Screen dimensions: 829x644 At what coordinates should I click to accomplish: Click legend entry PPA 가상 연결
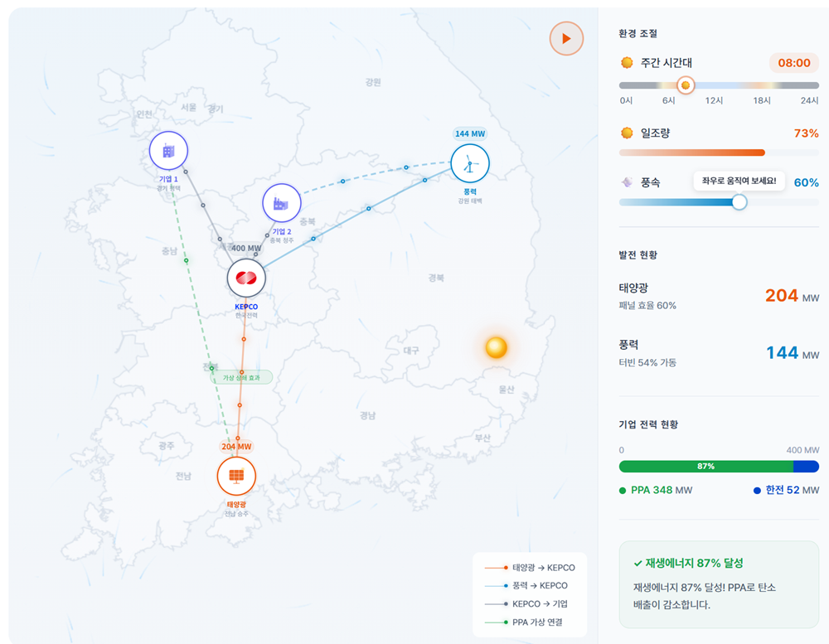(523, 622)
